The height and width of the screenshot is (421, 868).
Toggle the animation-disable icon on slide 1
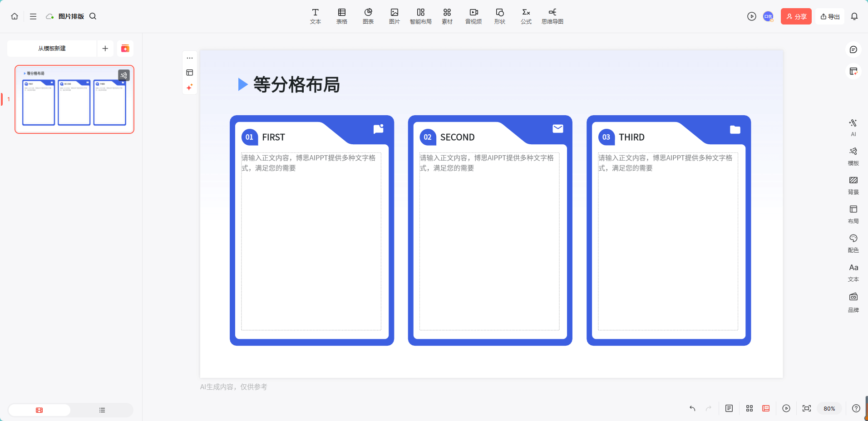point(123,75)
